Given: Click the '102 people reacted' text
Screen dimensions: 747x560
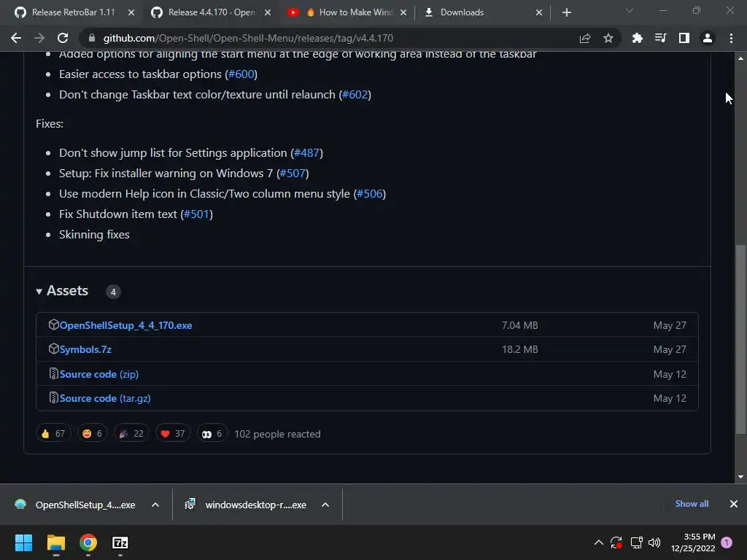Looking at the screenshot, I should tap(277, 434).
